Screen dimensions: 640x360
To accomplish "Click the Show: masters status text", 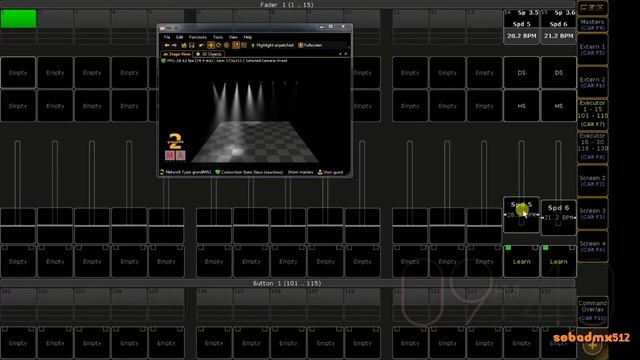I will coord(300,172).
